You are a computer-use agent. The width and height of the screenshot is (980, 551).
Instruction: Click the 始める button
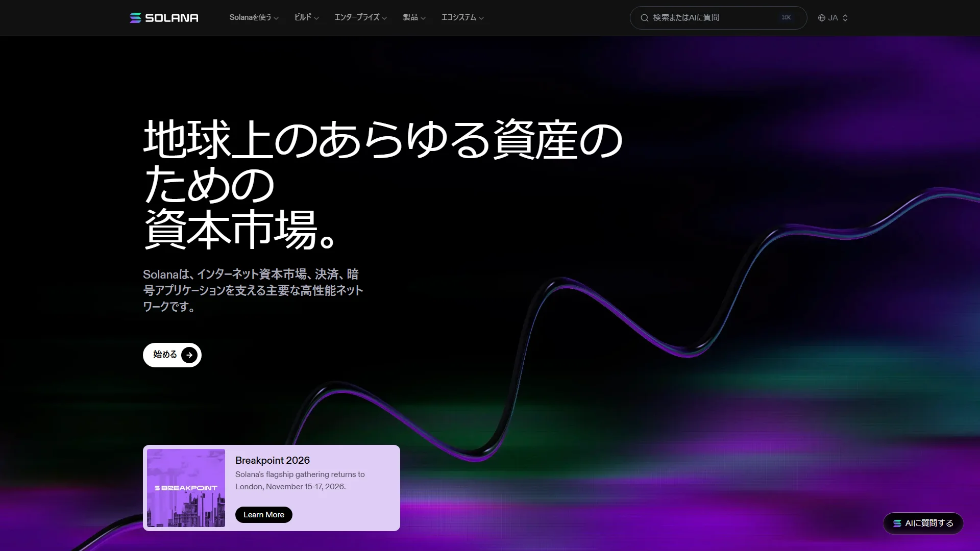[172, 355]
